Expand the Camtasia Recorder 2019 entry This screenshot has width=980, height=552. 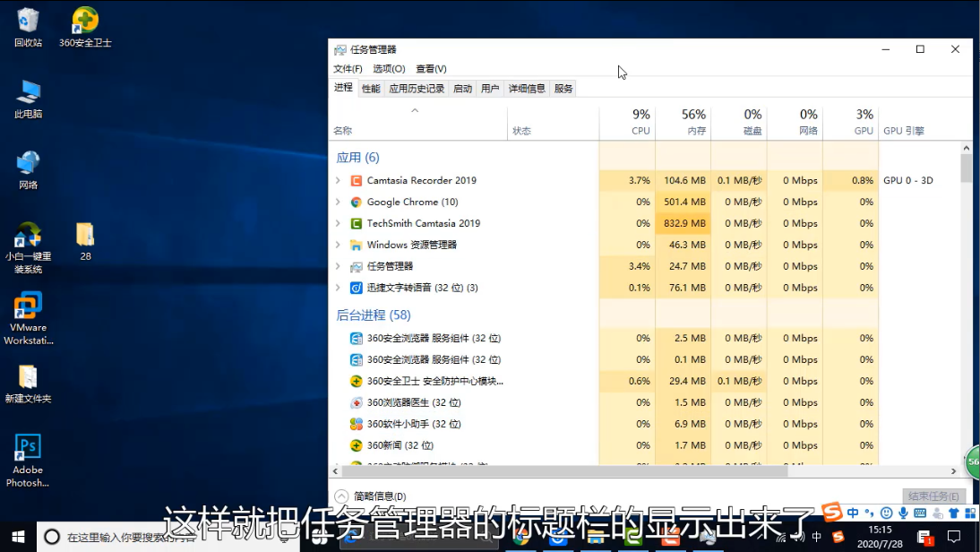point(338,180)
